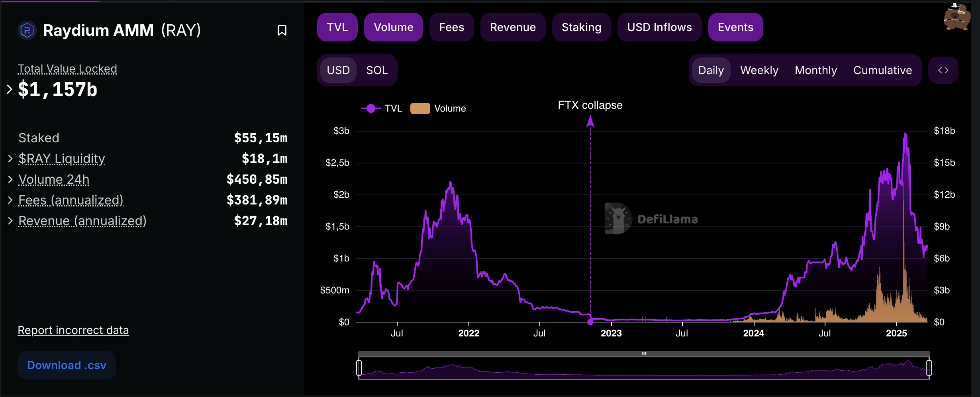Click the 2025 x-axis label
This screenshot has width=980, height=397.
point(896,333)
